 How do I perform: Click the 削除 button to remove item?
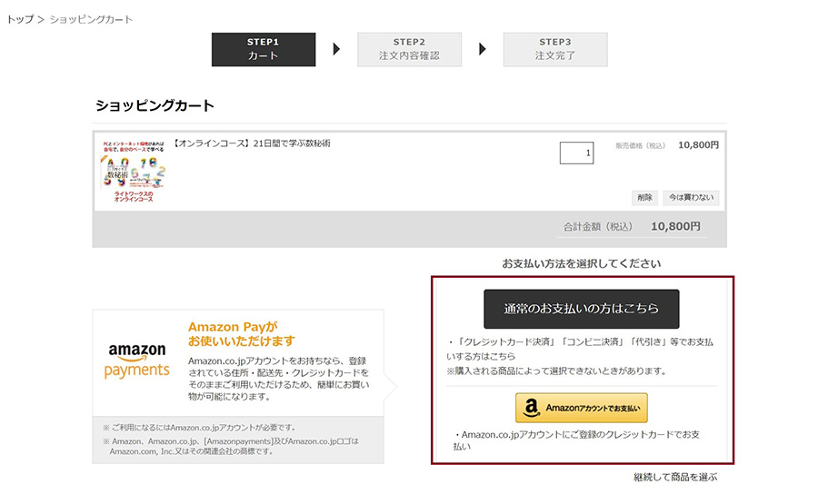pos(644,198)
